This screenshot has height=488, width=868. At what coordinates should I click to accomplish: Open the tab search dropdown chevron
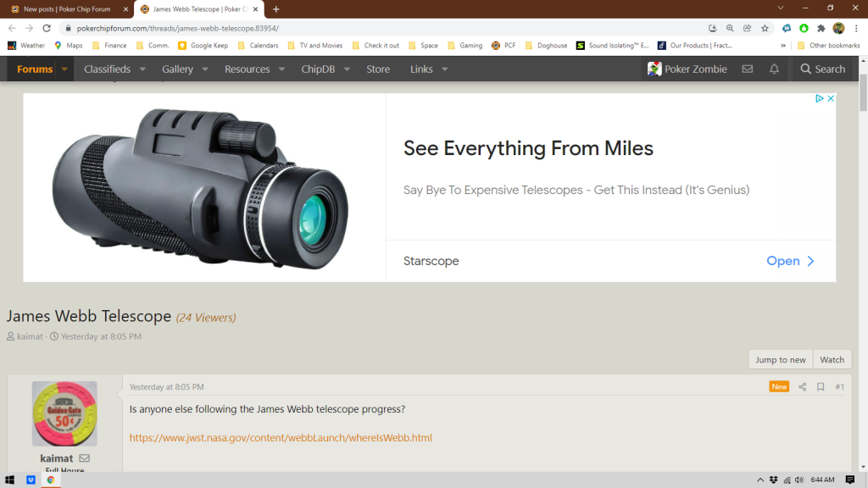point(780,8)
